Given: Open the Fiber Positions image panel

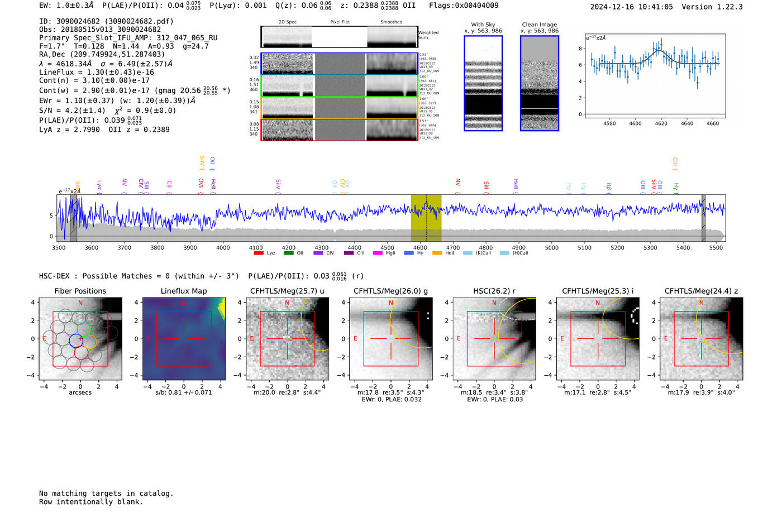Looking at the screenshot, I should 80,339.
